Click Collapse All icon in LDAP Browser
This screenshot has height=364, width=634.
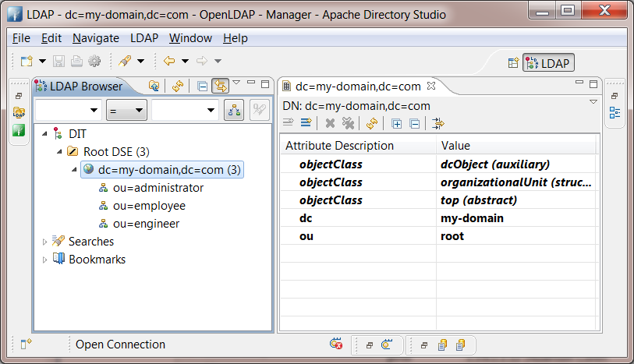[x=203, y=86]
